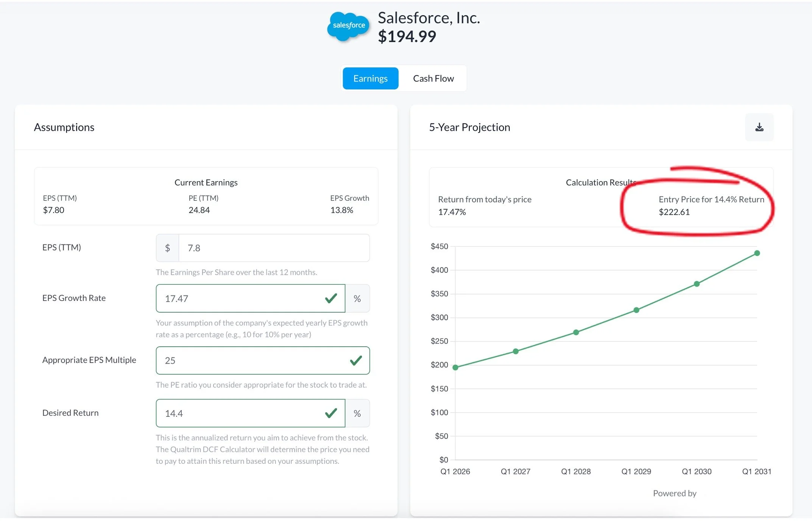Click percent suffix beside EPS Growth Rate
The height and width of the screenshot is (521, 812).
[x=357, y=299]
